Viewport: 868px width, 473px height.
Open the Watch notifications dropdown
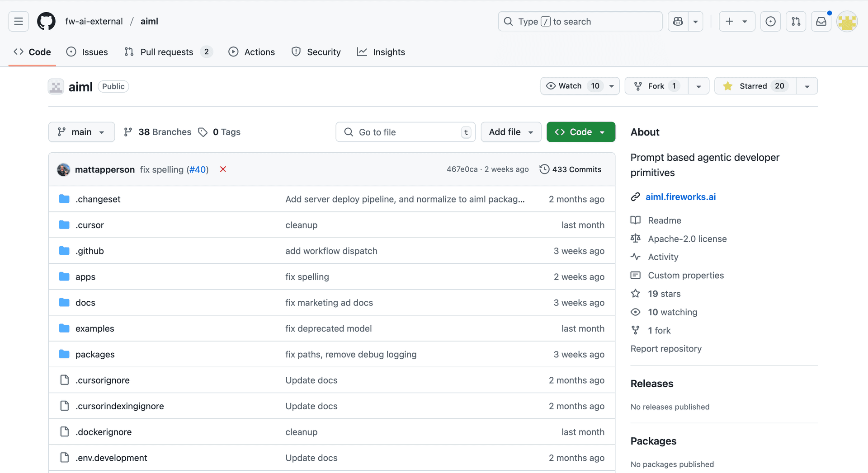(580, 86)
